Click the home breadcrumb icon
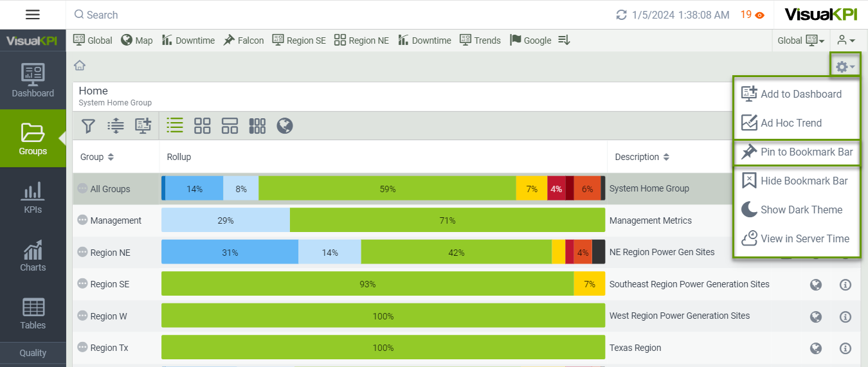Image resolution: width=868 pixels, height=367 pixels. click(80, 66)
